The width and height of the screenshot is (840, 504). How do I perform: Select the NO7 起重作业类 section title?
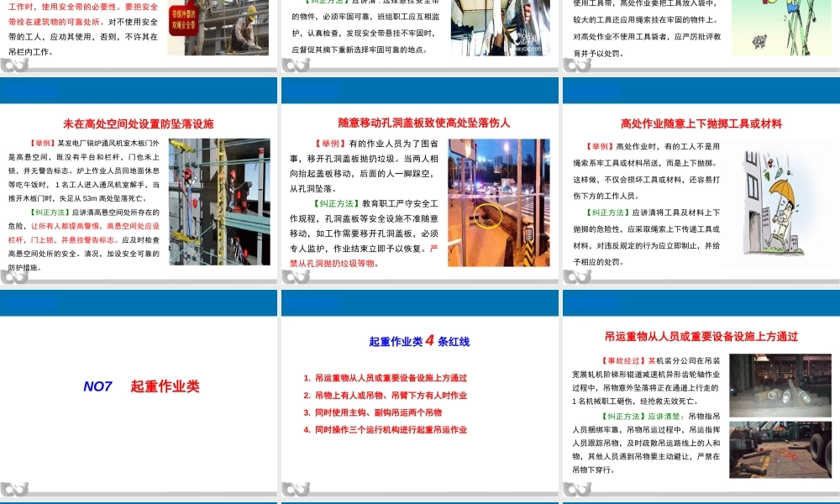coord(141,386)
